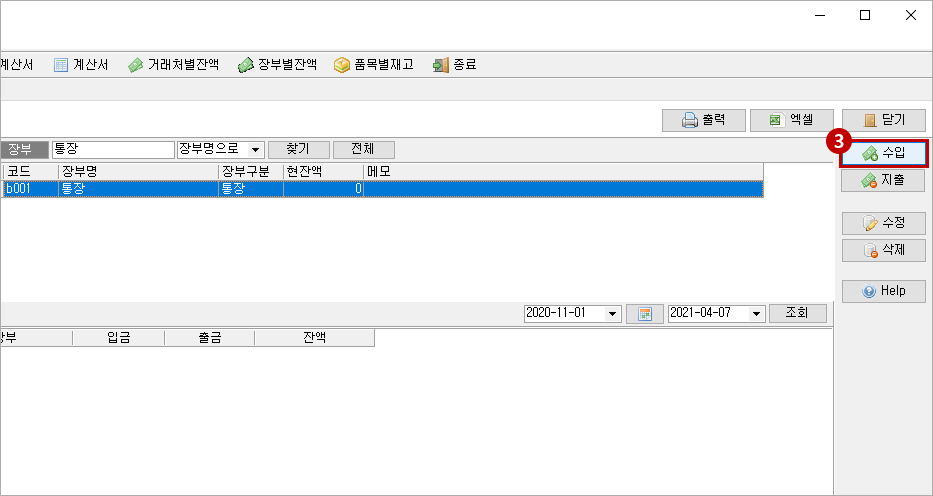Open the end date 2021-04-07 dropdown

(756, 313)
